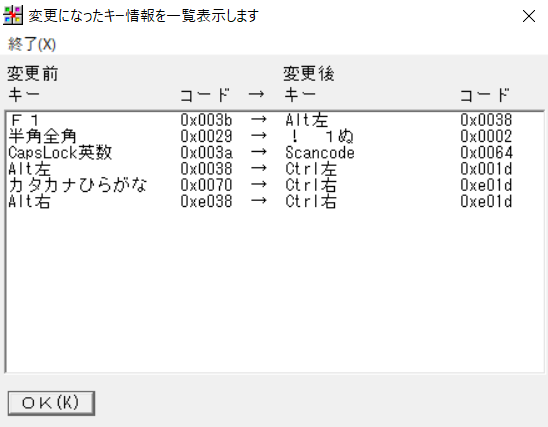Click source code value 0xe038
Image resolution: width=548 pixels, height=427 pixels.
(206, 202)
